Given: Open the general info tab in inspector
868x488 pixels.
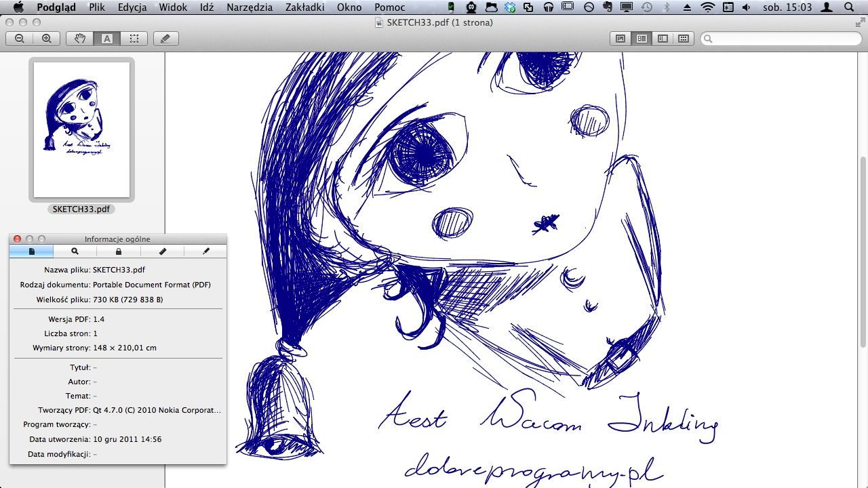Looking at the screenshot, I should [x=31, y=251].
